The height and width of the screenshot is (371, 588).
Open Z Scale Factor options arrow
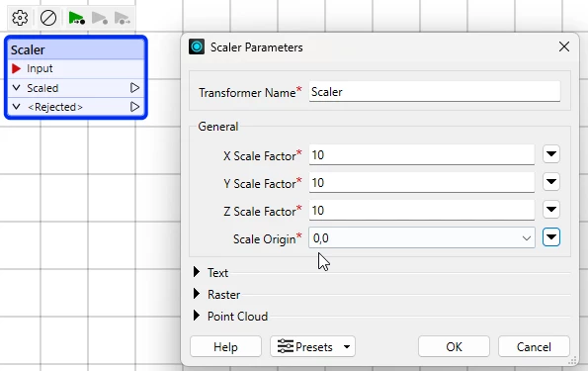click(550, 210)
